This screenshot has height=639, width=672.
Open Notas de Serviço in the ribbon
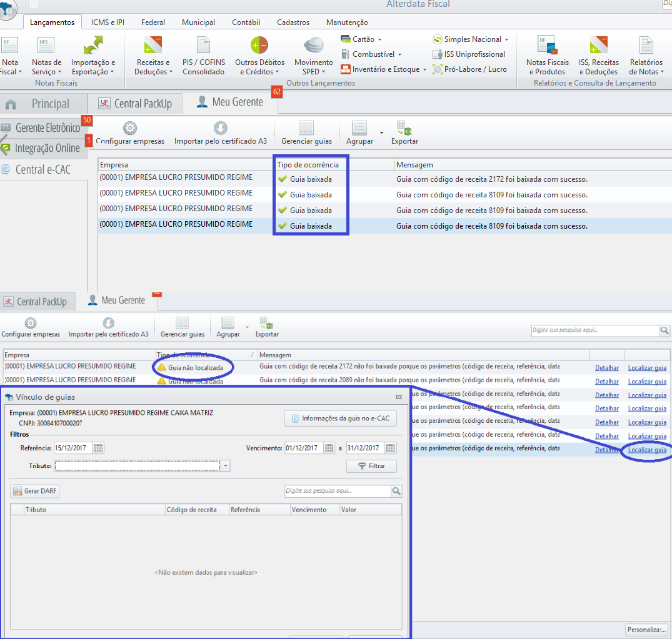coord(46,56)
